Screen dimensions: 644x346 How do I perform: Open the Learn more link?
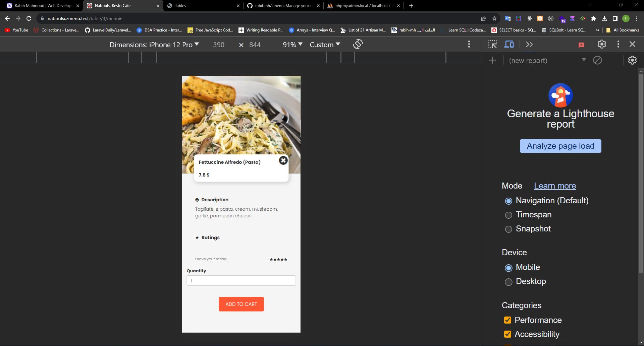[x=555, y=186]
